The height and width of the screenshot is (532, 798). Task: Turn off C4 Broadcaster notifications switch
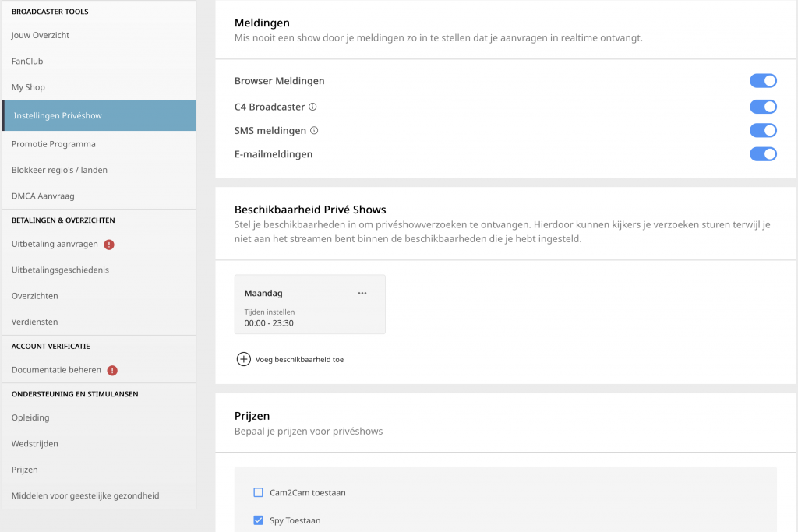point(763,107)
